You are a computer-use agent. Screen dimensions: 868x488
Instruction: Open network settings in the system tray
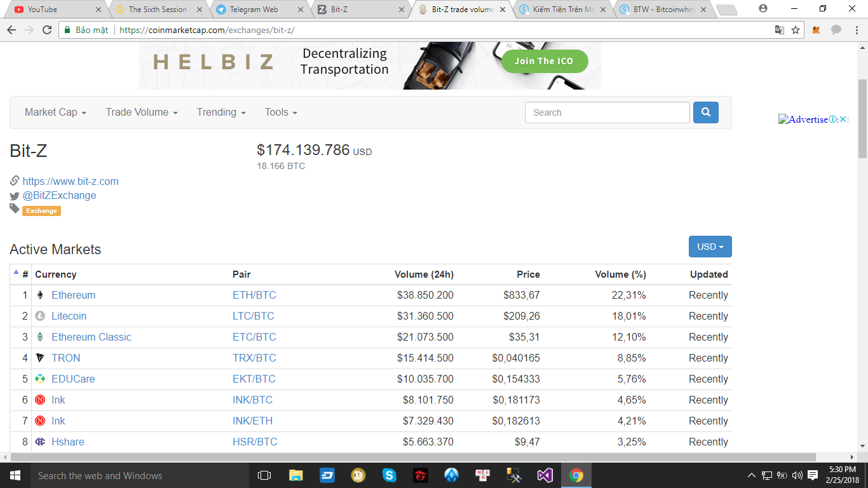(x=767, y=475)
